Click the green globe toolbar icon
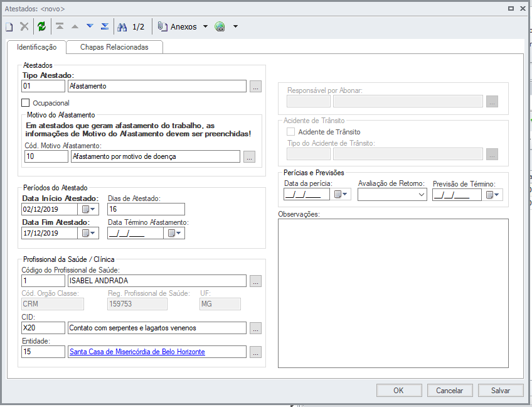 (220, 27)
